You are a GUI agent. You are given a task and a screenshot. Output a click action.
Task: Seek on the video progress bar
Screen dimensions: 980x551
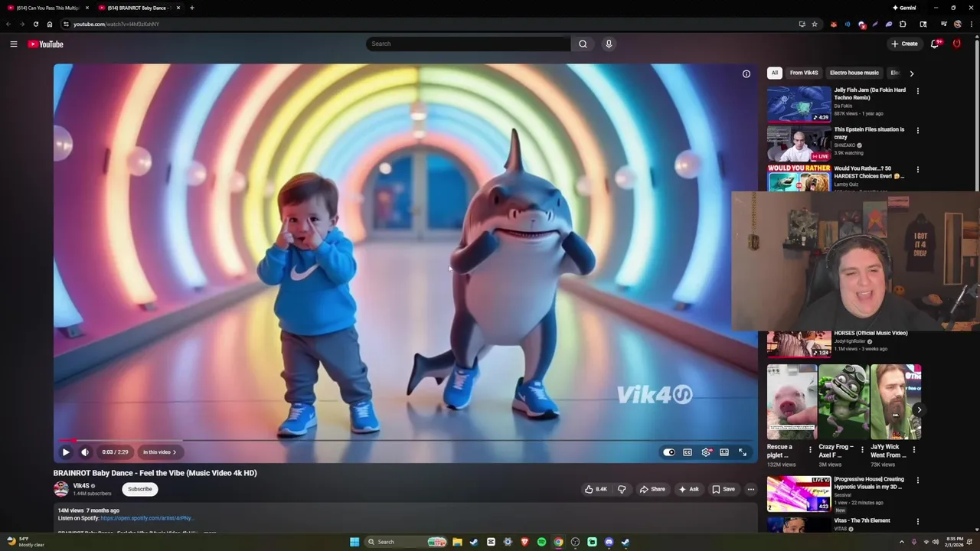tap(406, 440)
